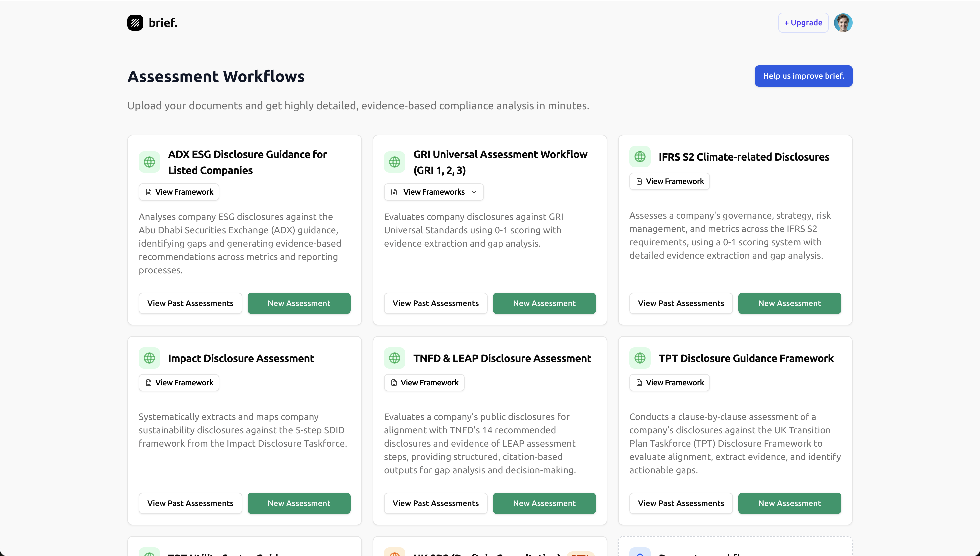View Past Assessments for GRI Universal card
Viewport: 980px width, 556px height.
436,303
